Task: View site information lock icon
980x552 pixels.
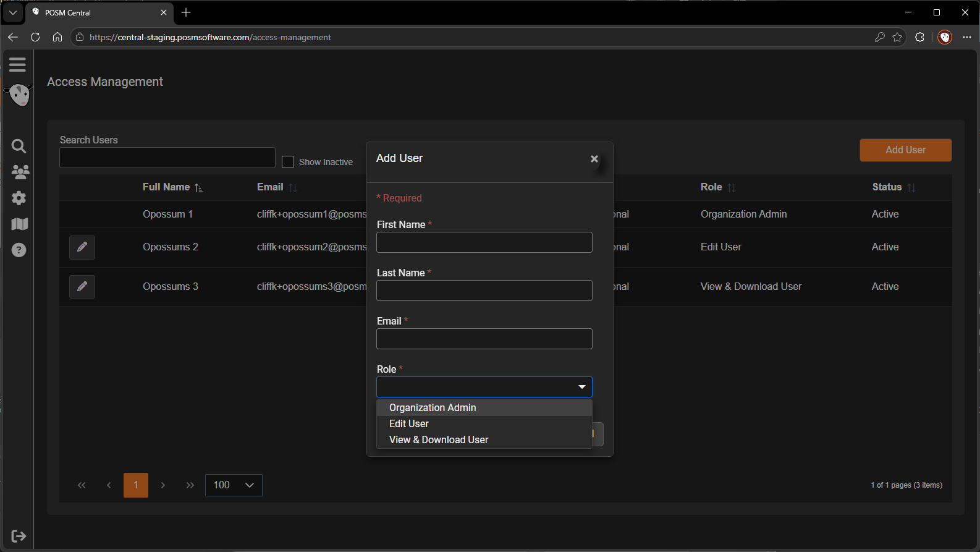Action: tap(79, 37)
